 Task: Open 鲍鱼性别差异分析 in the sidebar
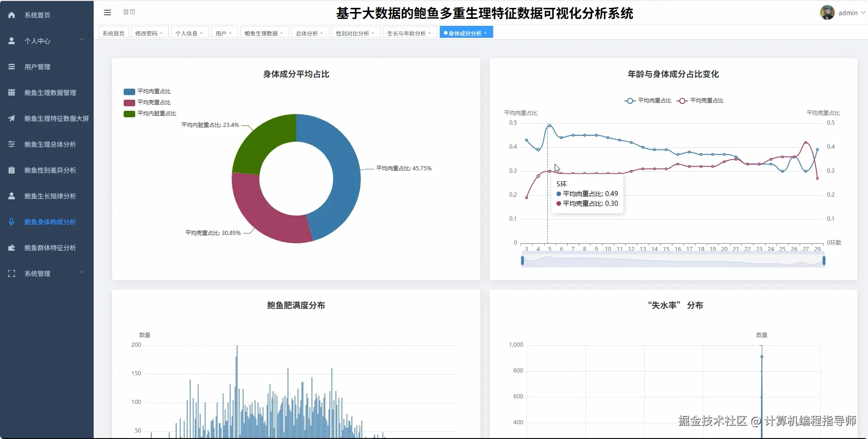click(x=47, y=170)
